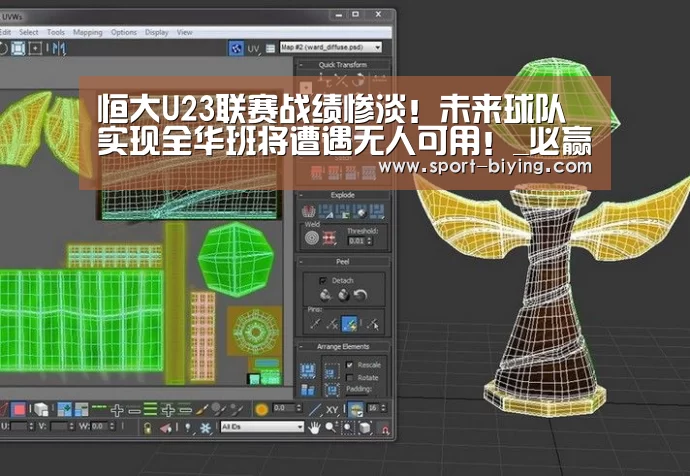Toggle the Snap magnet icon
This screenshot has height=476, width=690.
385,428
